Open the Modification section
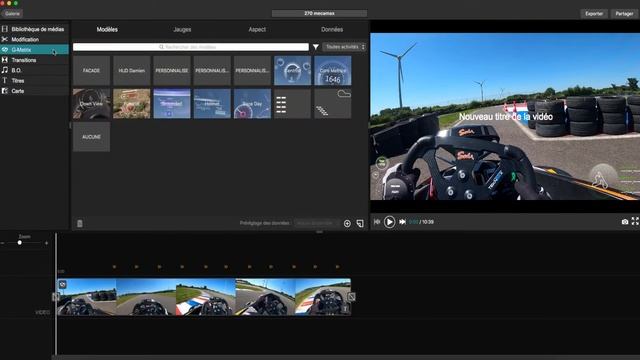640x360 pixels. (34, 40)
